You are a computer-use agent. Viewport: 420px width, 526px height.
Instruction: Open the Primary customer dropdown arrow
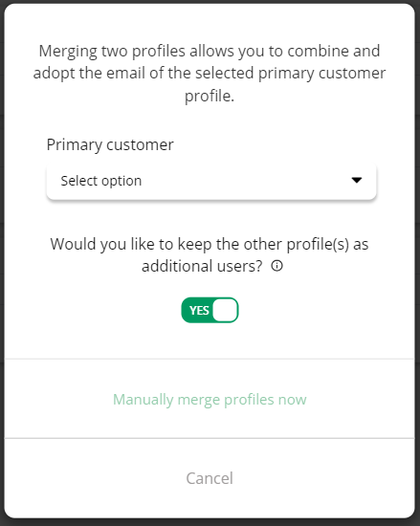[356, 180]
